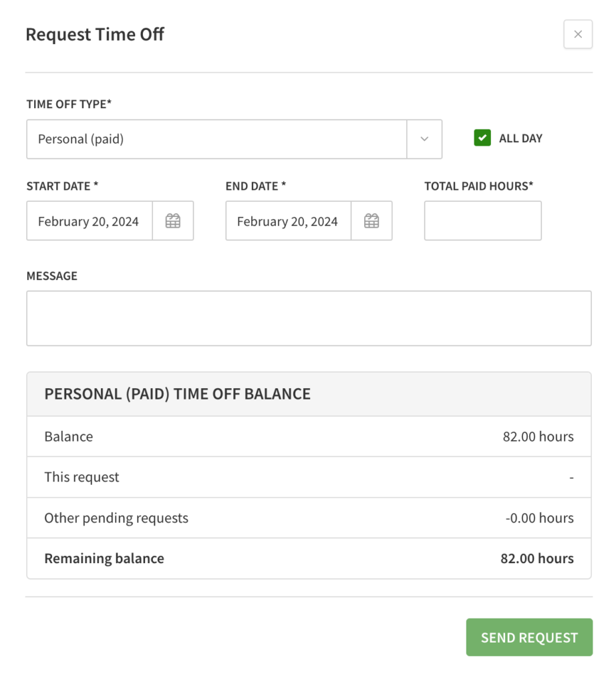Image resolution: width=616 pixels, height=684 pixels.
Task: Click the dropdown chevron beside Personal (paid)
Action: click(x=425, y=139)
